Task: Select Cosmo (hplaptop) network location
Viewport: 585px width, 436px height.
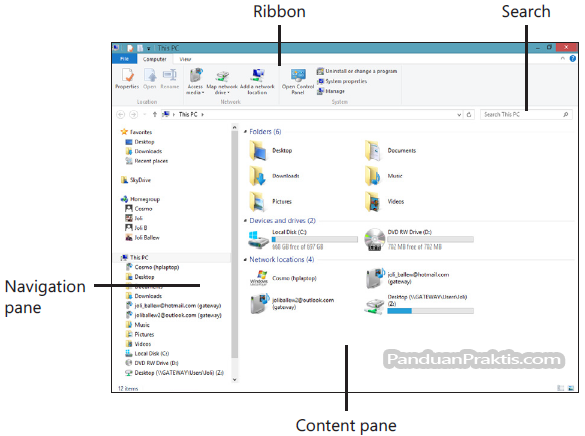Action: [283, 278]
